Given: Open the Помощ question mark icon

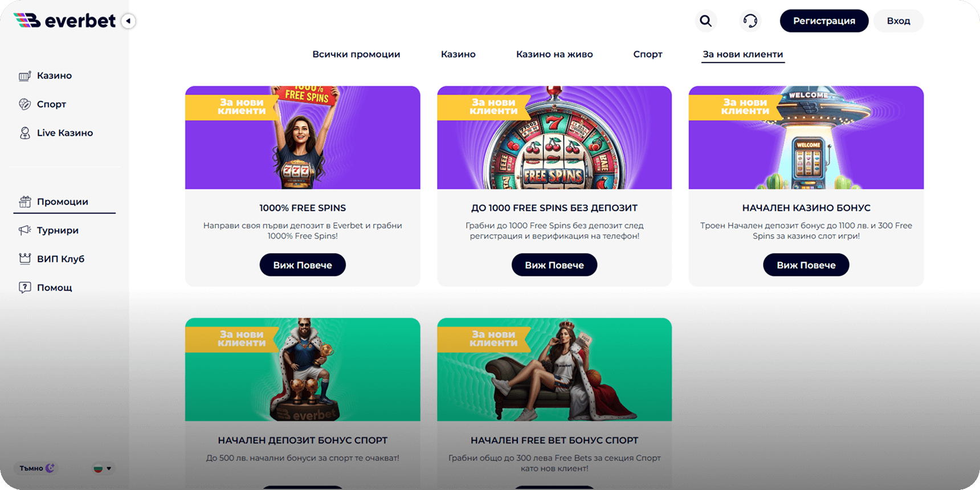Looking at the screenshot, I should pyautogui.click(x=24, y=287).
